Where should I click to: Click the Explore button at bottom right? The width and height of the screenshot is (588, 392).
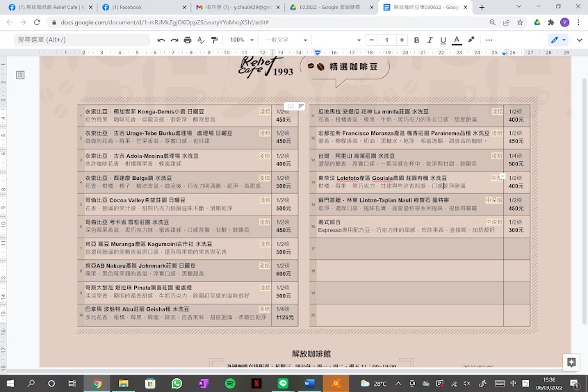(571, 362)
